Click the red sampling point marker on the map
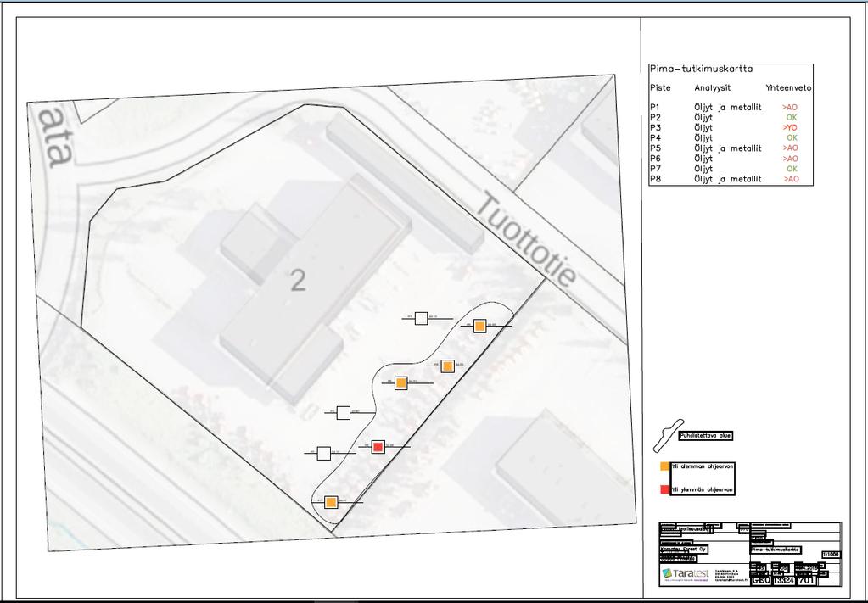 click(378, 446)
